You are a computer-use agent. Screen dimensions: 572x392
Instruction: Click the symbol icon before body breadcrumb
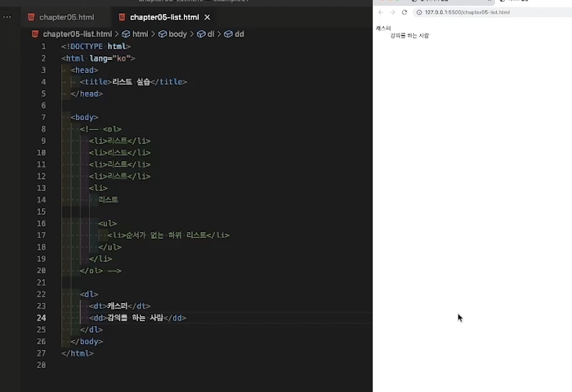[x=162, y=34]
